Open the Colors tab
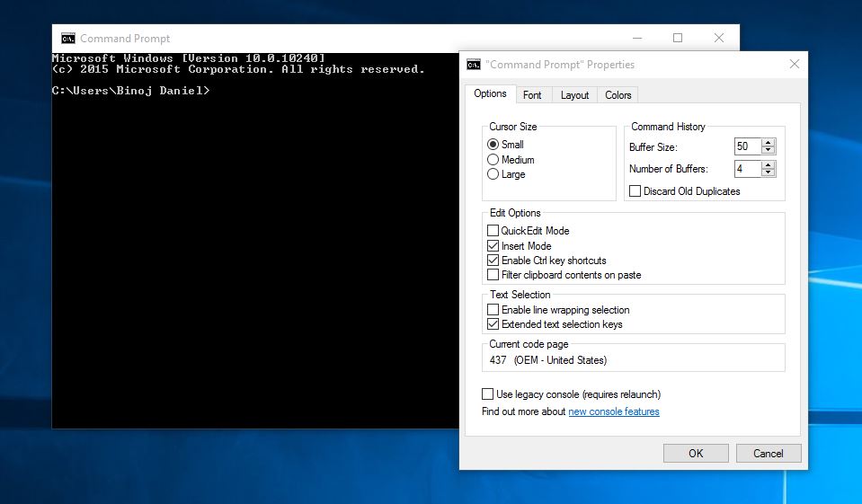 618,95
